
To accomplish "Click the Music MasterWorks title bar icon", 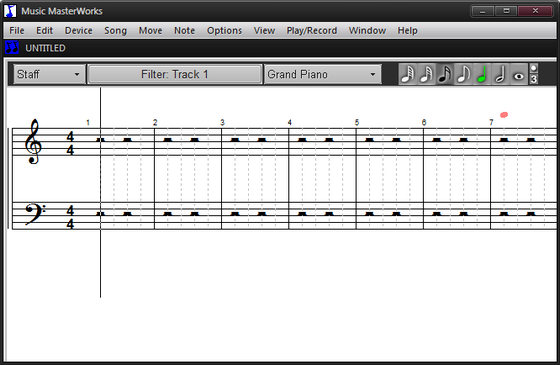I will click(10, 11).
